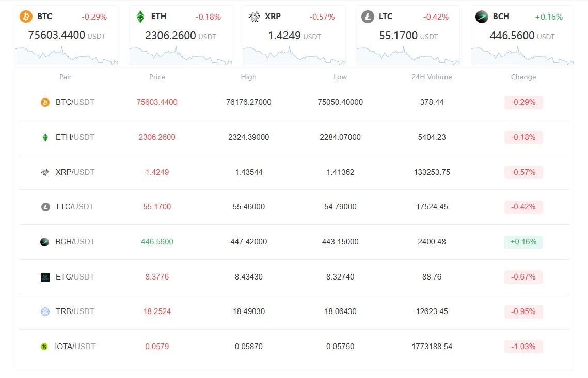Open the XRP mini price chart
588x378 pixels.
click(294, 56)
